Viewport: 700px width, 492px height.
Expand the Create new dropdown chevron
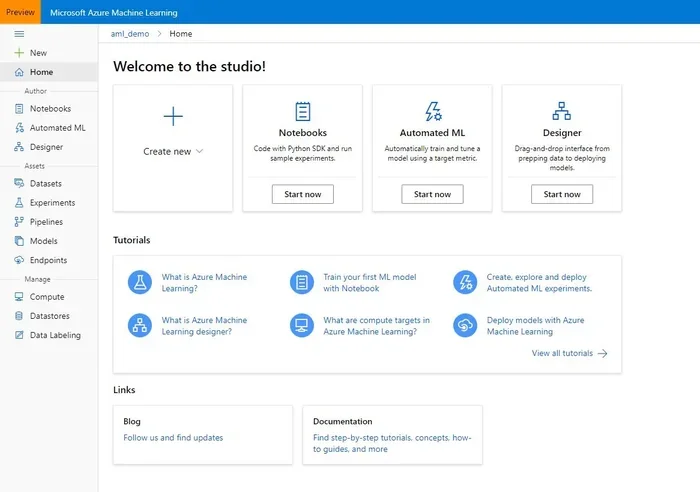(200, 151)
